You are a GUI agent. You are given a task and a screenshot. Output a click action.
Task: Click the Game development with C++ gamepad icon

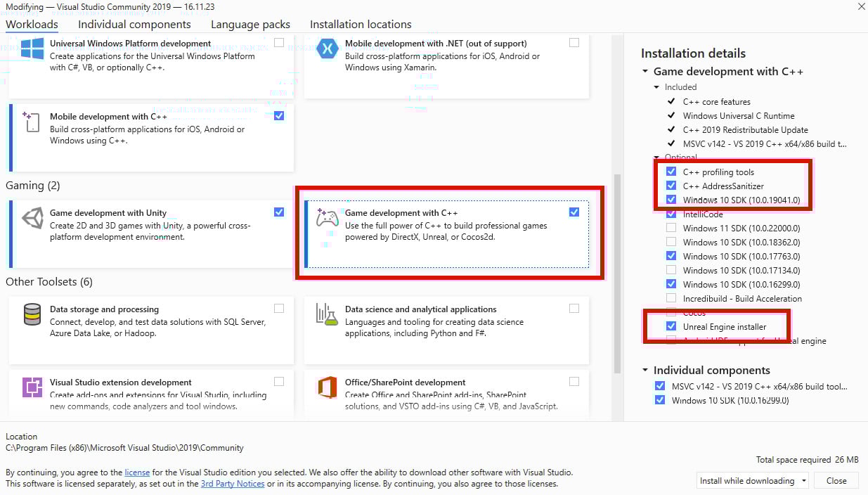[328, 218]
